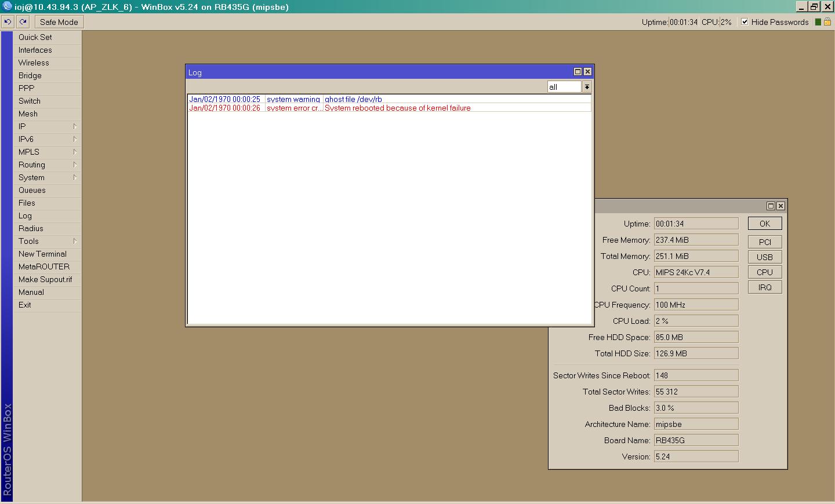Maximize the Log window
This screenshot has width=835, height=504.
(x=578, y=72)
